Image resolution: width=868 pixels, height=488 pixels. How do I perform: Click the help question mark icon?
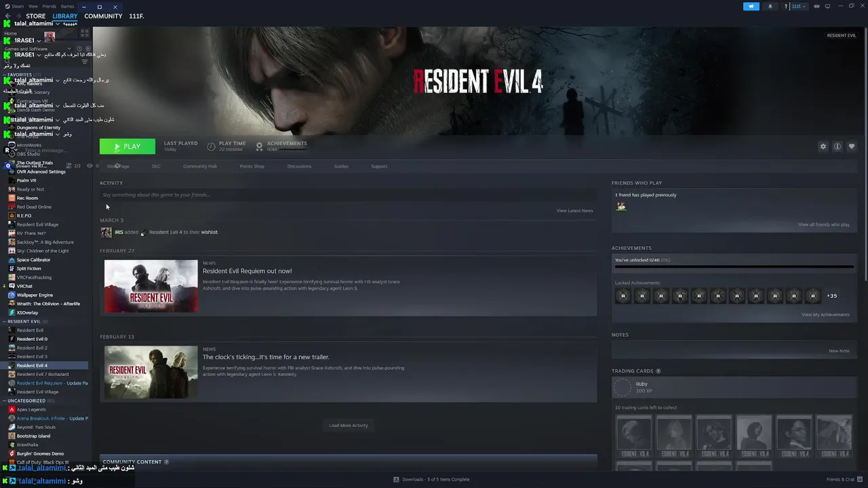[x=786, y=6]
